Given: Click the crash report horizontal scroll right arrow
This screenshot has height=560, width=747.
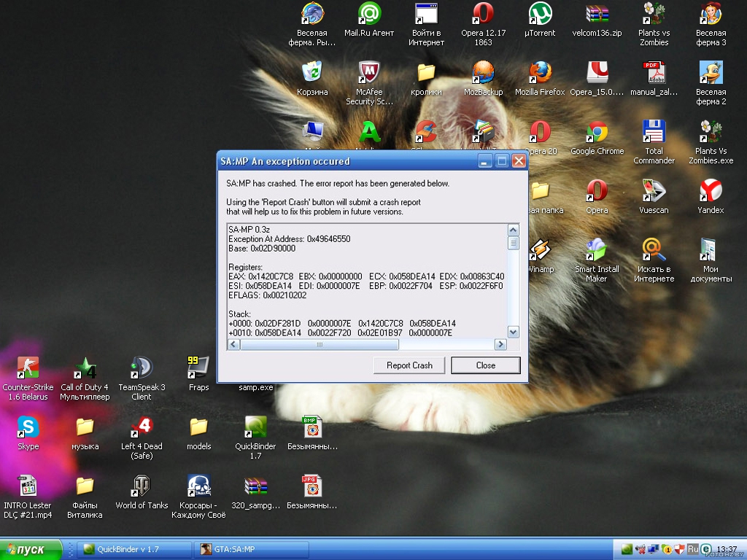Looking at the screenshot, I should [x=500, y=344].
